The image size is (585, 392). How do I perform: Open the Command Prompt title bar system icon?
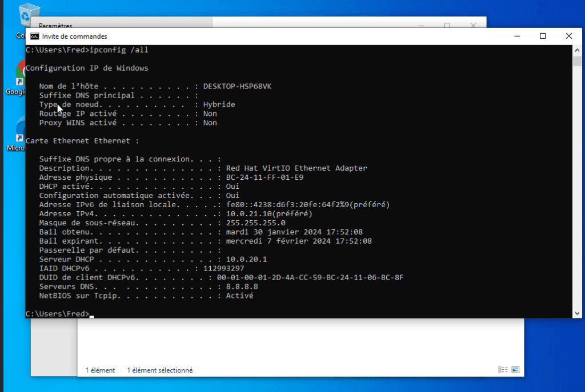(x=35, y=36)
